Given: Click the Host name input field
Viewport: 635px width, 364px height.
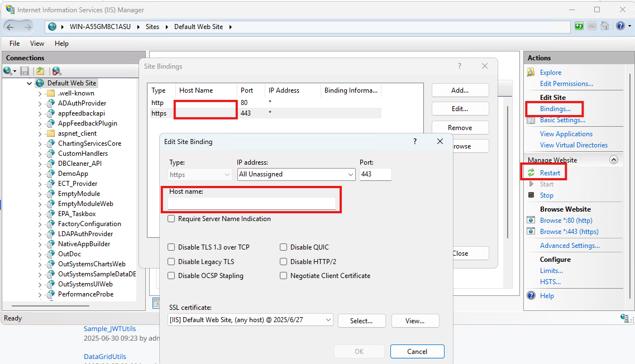Looking at the screenshot, I should point(252,203).
